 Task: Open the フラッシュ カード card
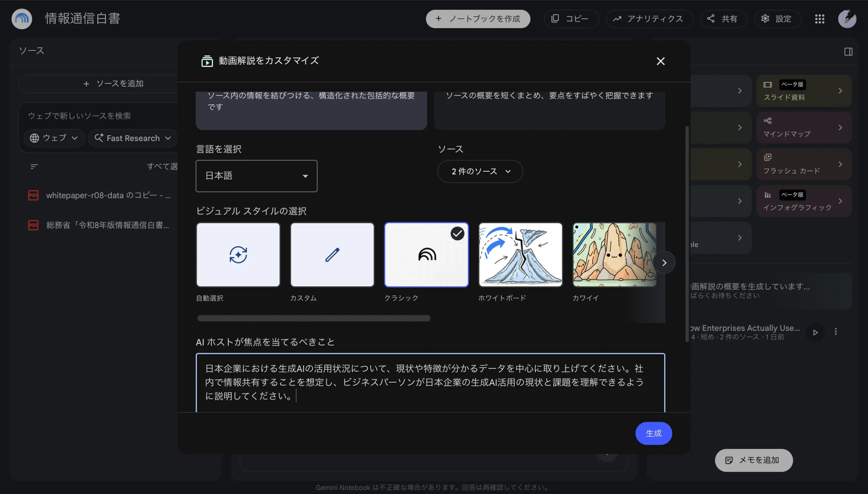(804, 164)
